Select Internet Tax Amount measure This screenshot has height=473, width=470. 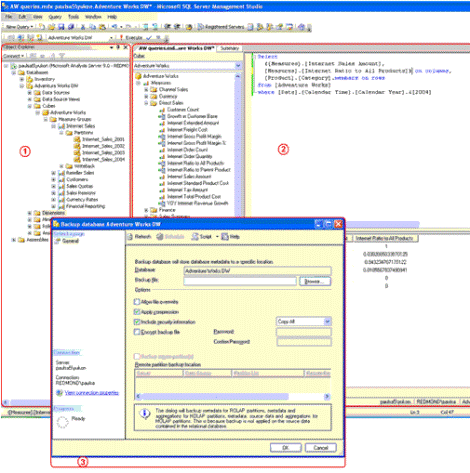tap(187, 190)
